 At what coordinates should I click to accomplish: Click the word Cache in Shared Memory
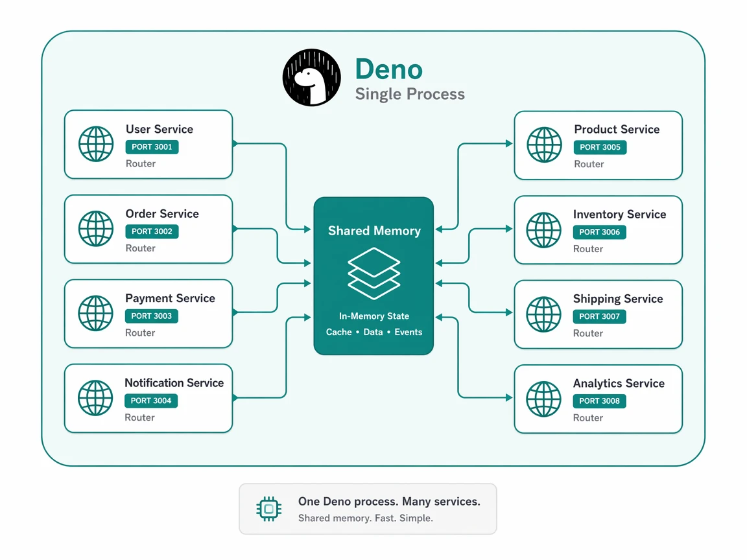click(x=338, y=332)
